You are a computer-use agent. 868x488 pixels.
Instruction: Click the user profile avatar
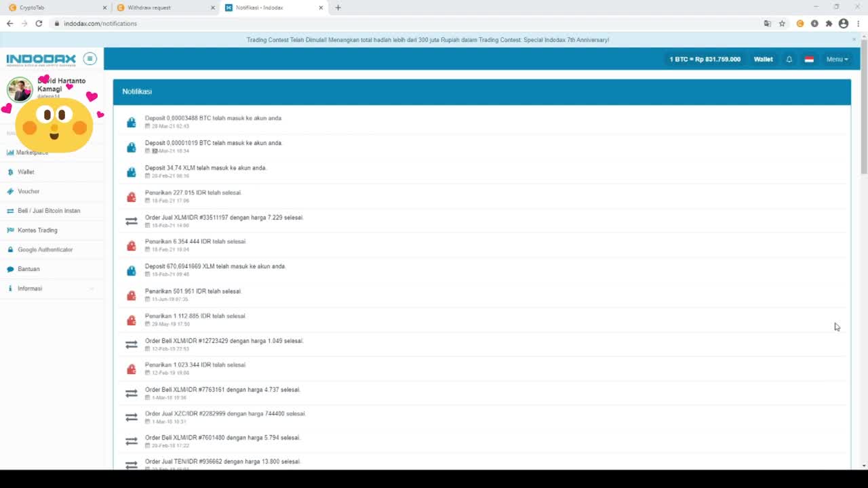(20, 89)
